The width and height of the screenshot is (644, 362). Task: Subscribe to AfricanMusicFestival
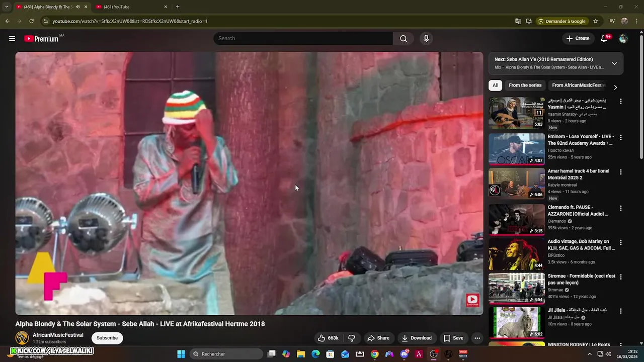tap(107, 338)
